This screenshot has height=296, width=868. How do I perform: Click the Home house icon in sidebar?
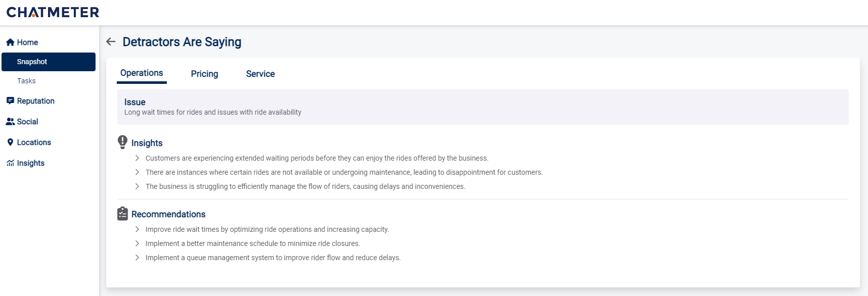pyautogui.click(x=10, y=42)
